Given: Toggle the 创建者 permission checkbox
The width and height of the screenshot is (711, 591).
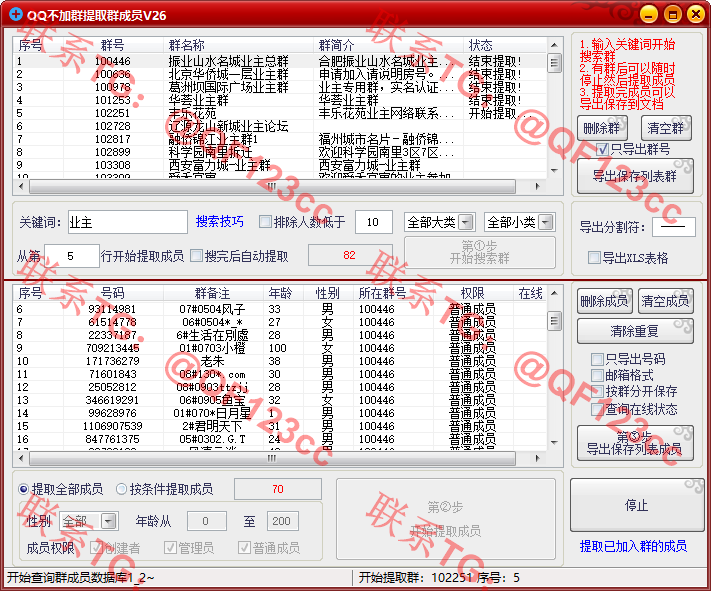Looking at the screenshot, I should click(96, 548).
